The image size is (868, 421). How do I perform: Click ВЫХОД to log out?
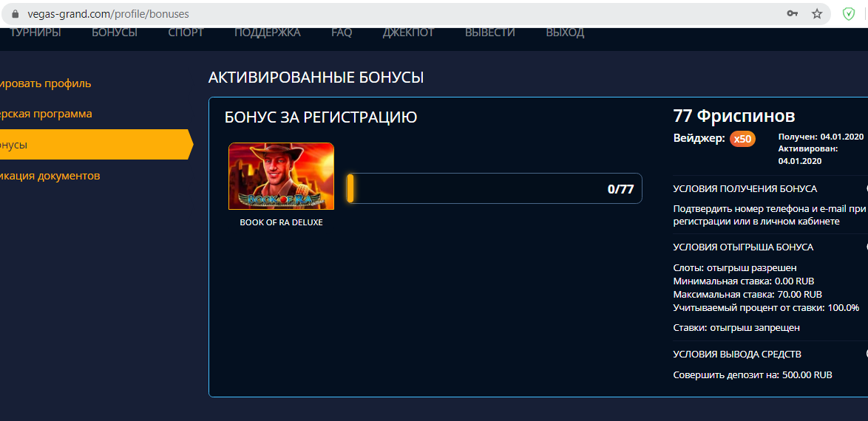coord(565,32)
